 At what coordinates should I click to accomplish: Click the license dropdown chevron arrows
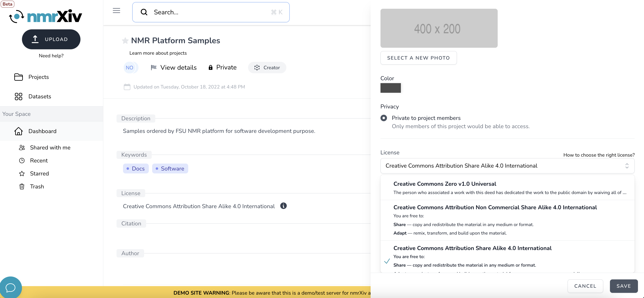(x=627, y=166)
